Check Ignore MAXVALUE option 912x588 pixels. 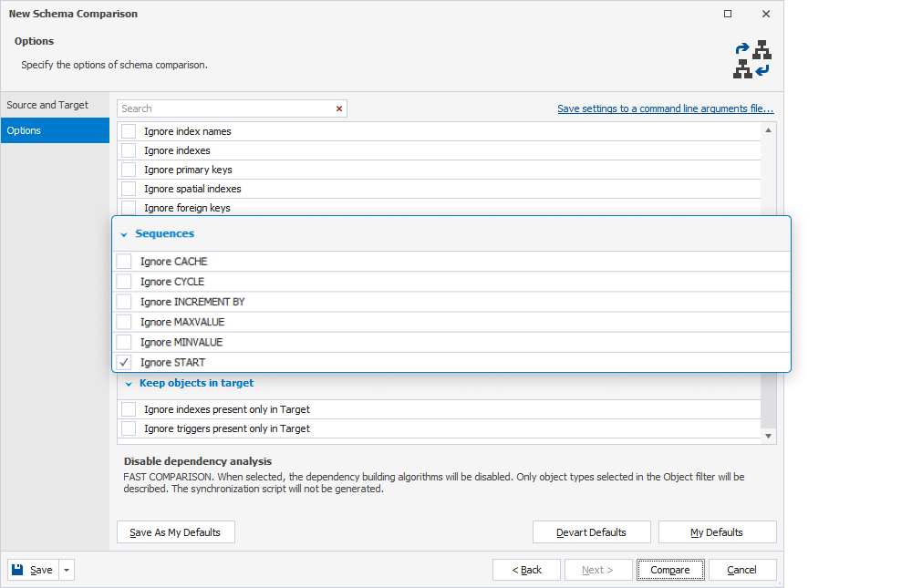124,322
